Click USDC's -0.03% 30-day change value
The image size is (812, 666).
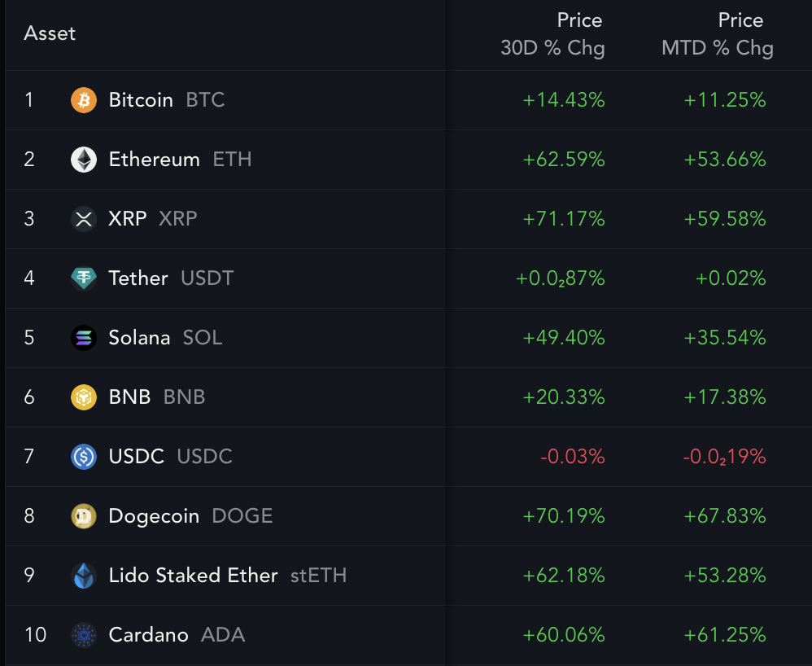tap(573, 457)
